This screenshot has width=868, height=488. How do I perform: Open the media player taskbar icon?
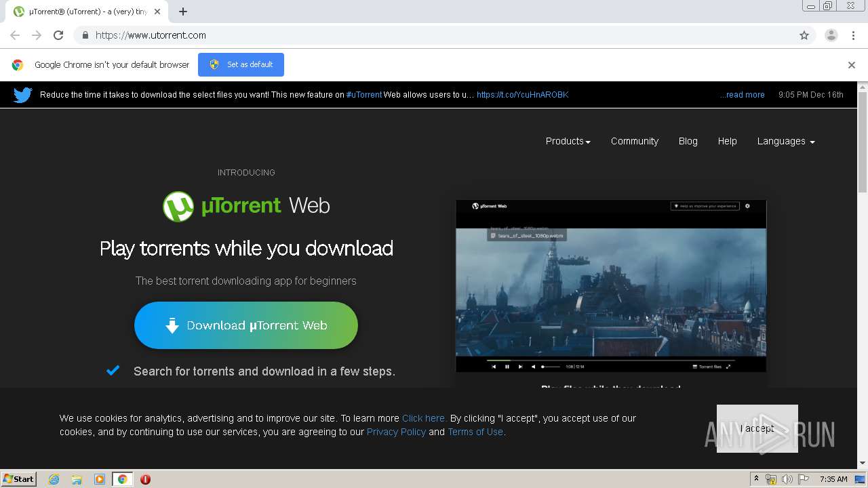(100, 479)
